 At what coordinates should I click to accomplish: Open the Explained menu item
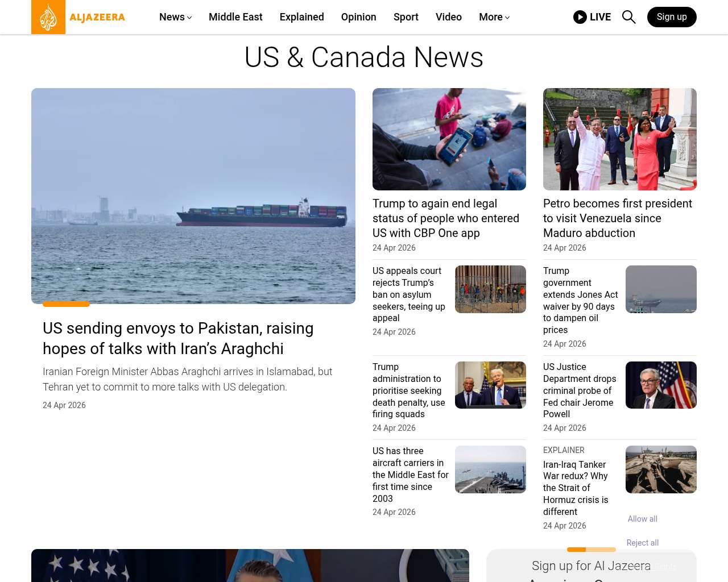pos(301,17)
